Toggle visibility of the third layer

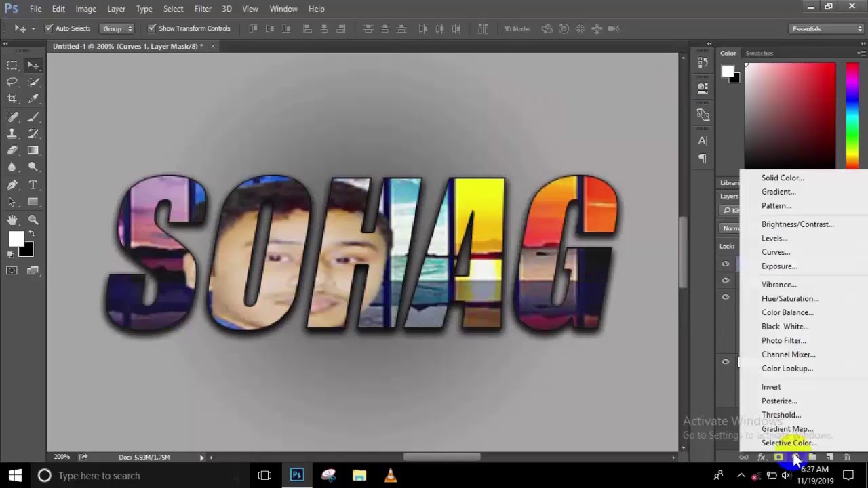click(x=726, y=297)
